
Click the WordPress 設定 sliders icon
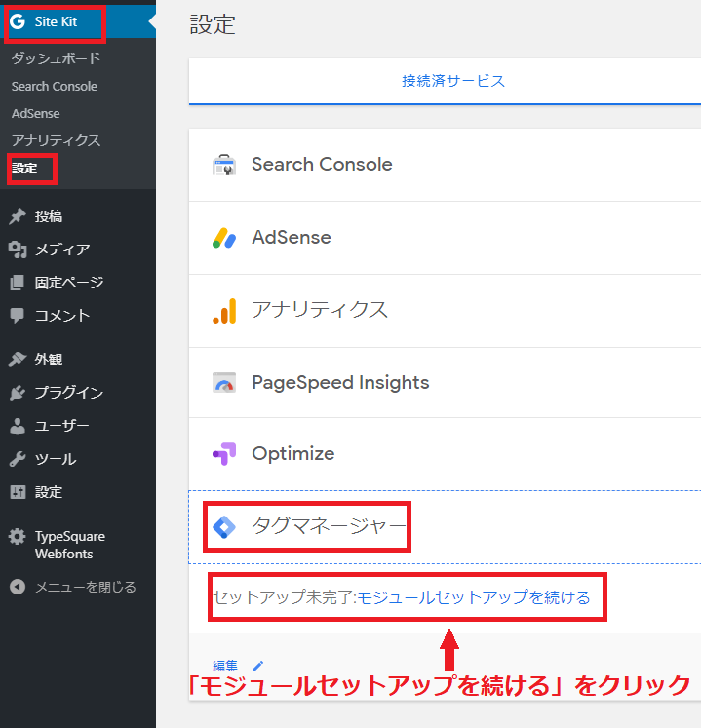(x=18, y=492)
